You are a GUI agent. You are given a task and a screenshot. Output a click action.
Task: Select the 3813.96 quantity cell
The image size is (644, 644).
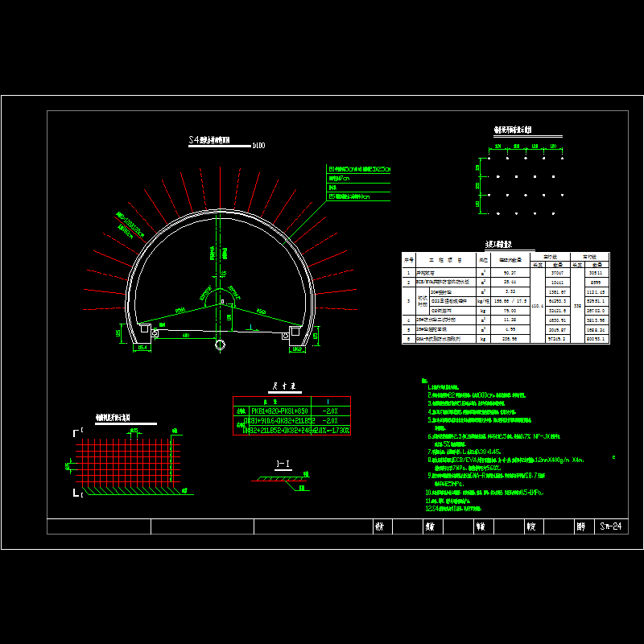pos(596,320)
